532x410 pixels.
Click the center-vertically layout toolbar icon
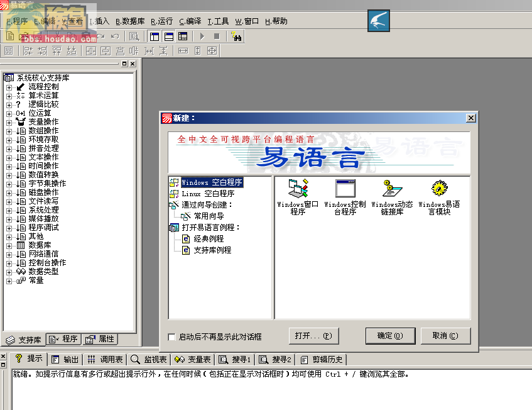[x=106, y=51]
